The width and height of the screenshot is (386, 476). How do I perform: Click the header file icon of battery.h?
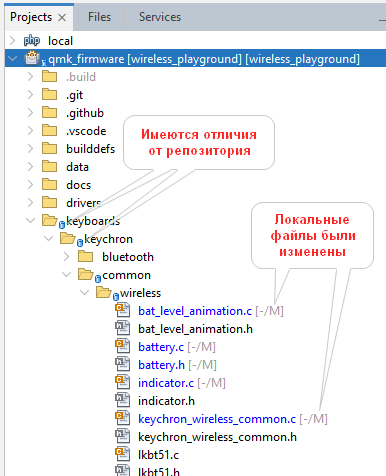point(122,365)
